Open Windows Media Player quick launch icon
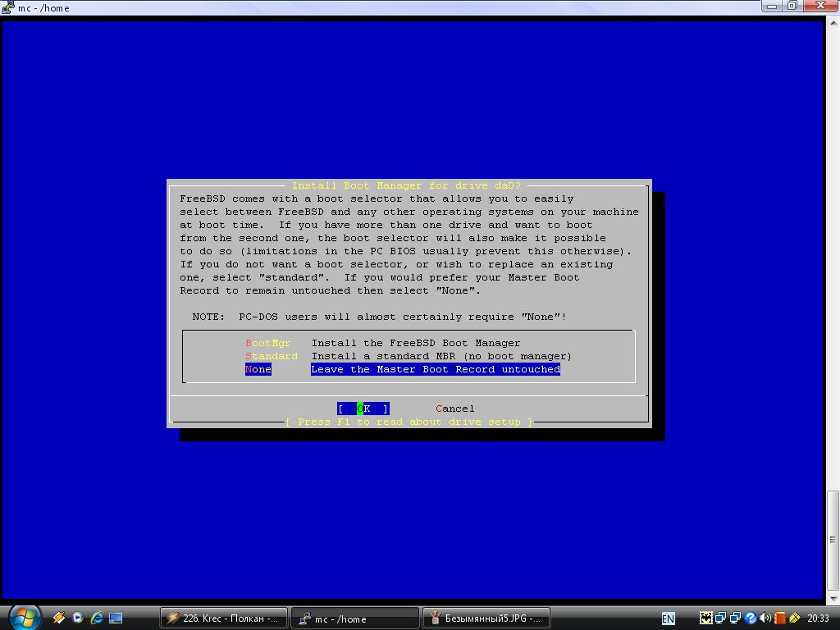Viewport: 840px width, 630px height. click(x=78, y=618)
